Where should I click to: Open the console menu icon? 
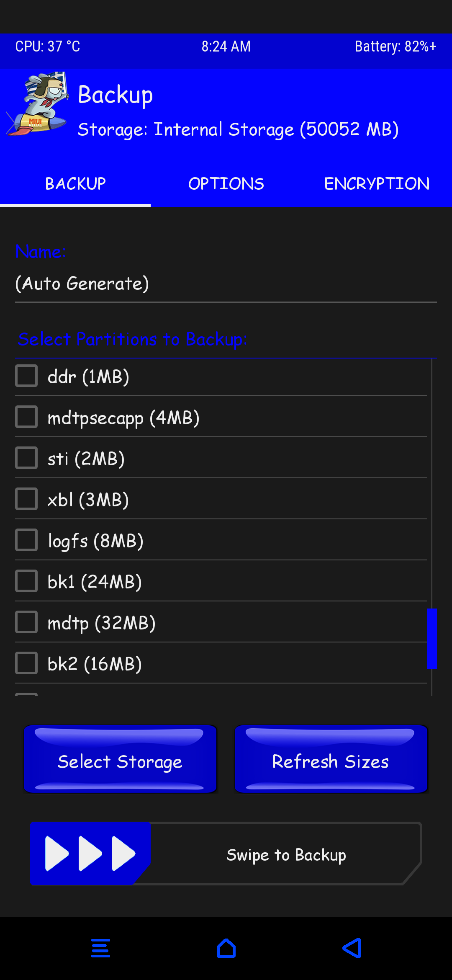tap(100, 948)
